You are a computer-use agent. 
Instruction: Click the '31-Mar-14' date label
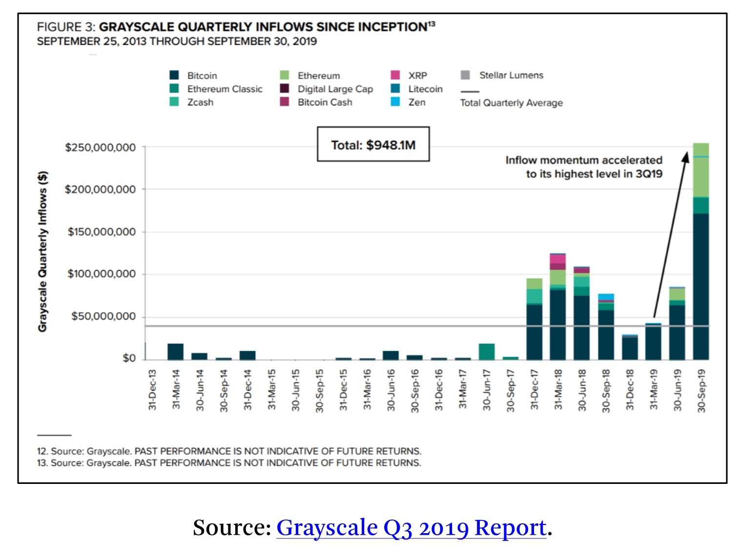click(x=176, y=390)
